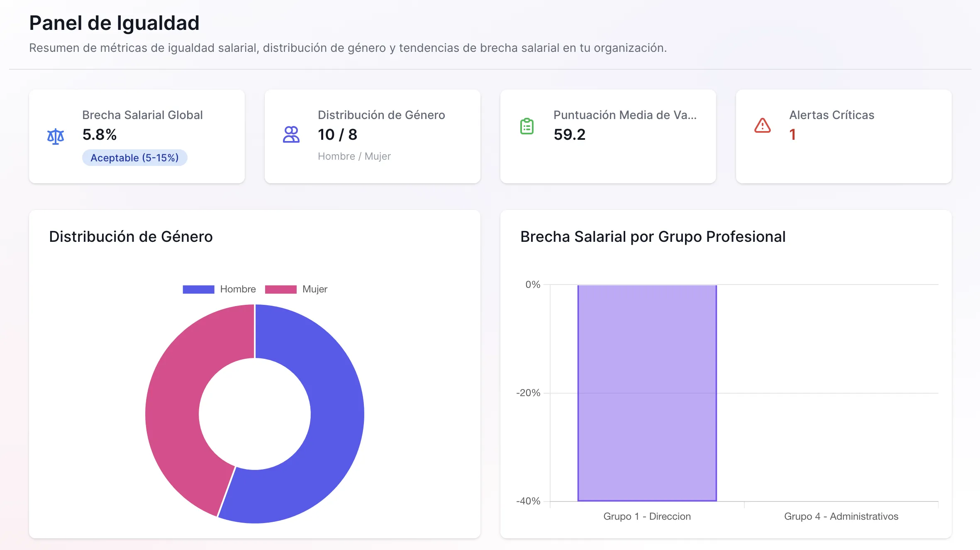
Task: Open details from the Brecha Salarial Global card
Action: 137,136
